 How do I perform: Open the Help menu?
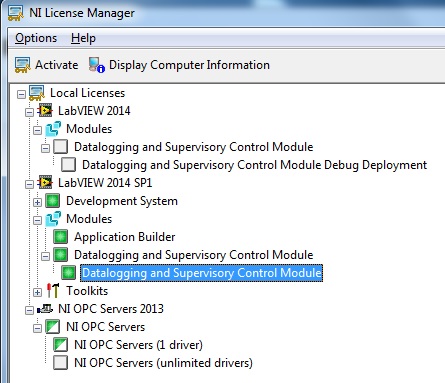point(83,38)
